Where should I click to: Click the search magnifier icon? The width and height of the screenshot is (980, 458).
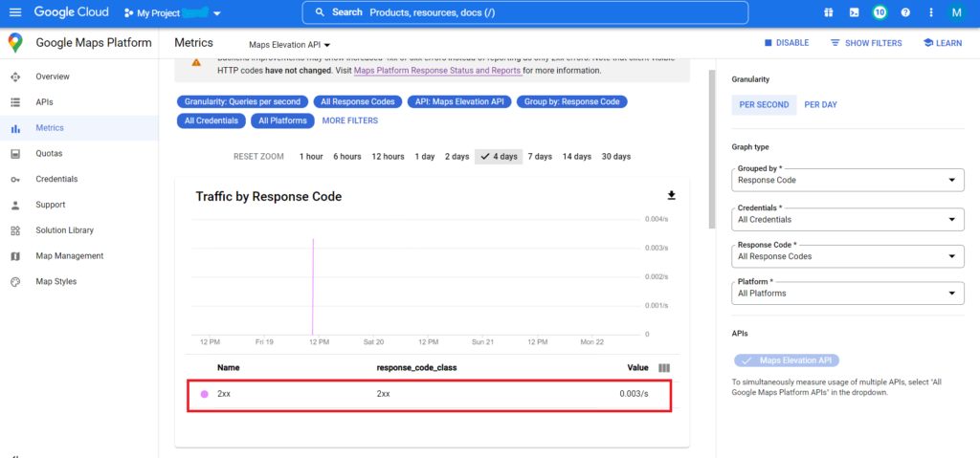pyautogui.click(x=320, y=12)
